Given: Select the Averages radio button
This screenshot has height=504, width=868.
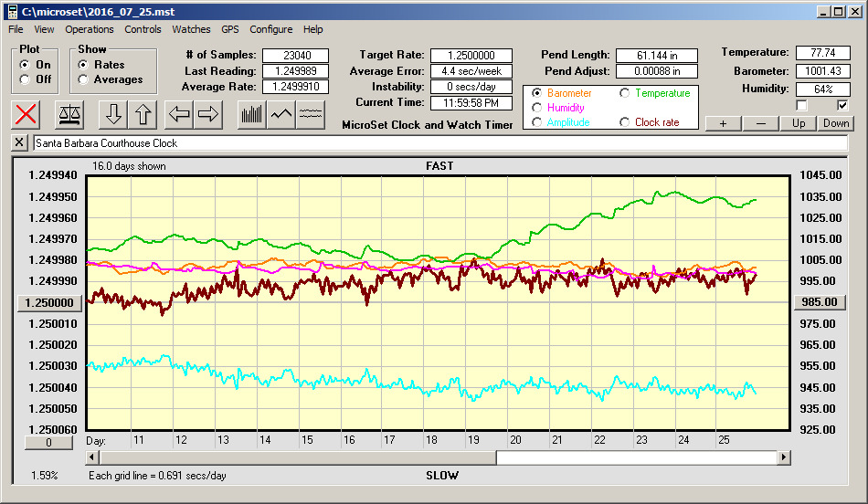Looking at the screenshot, I should click(x=84, y=79).
